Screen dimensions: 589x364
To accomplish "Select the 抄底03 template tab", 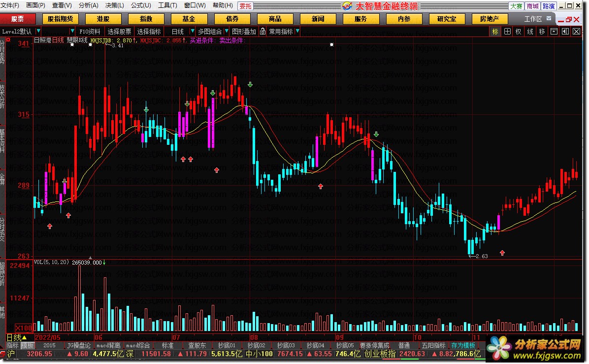I will point(286,346).
